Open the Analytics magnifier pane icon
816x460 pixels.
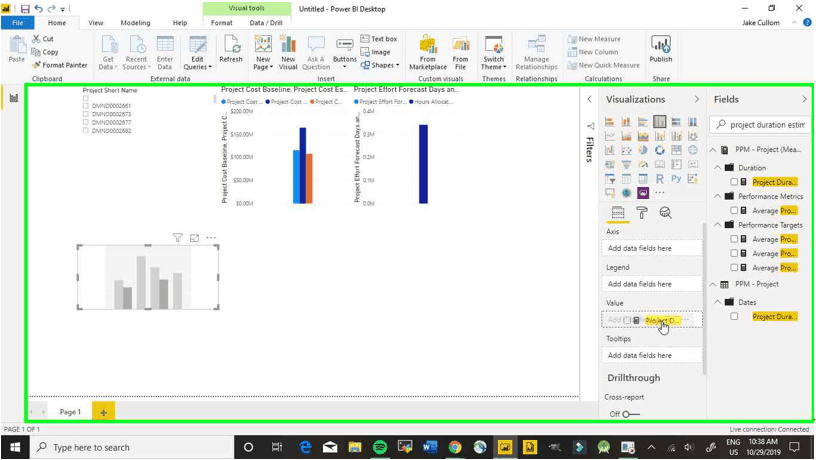[665, 212]
